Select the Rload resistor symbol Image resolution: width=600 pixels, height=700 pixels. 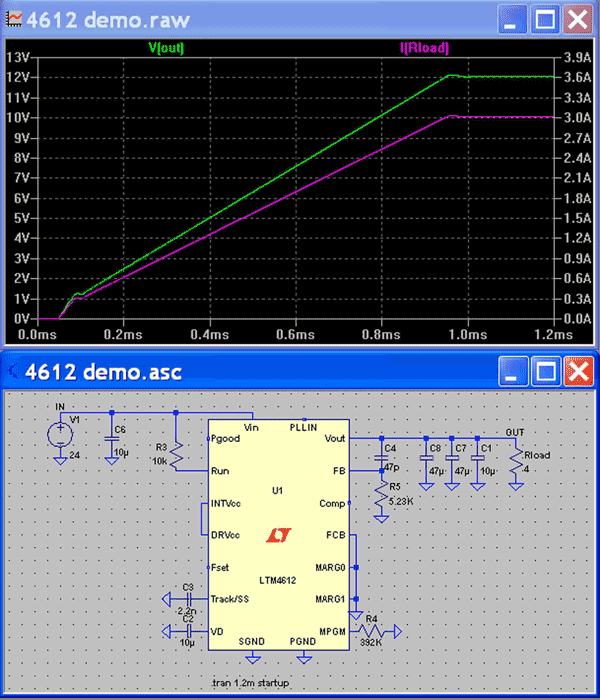(516, 463)
